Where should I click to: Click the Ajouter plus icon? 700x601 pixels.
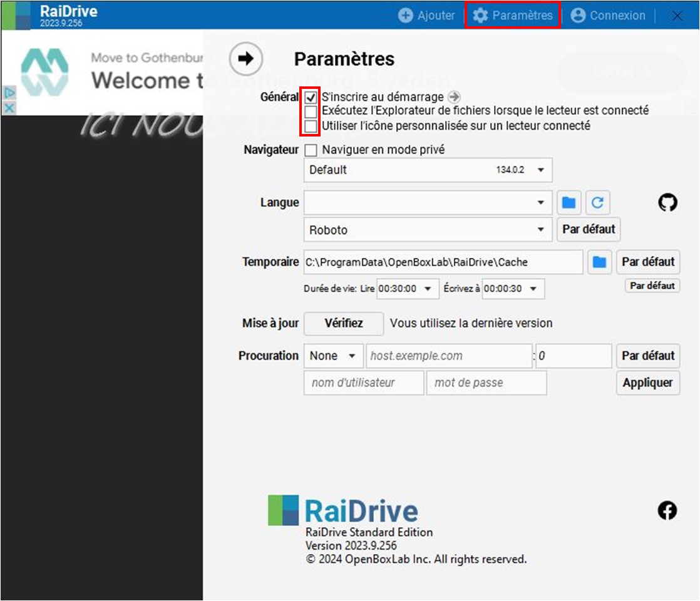(406, 16)
